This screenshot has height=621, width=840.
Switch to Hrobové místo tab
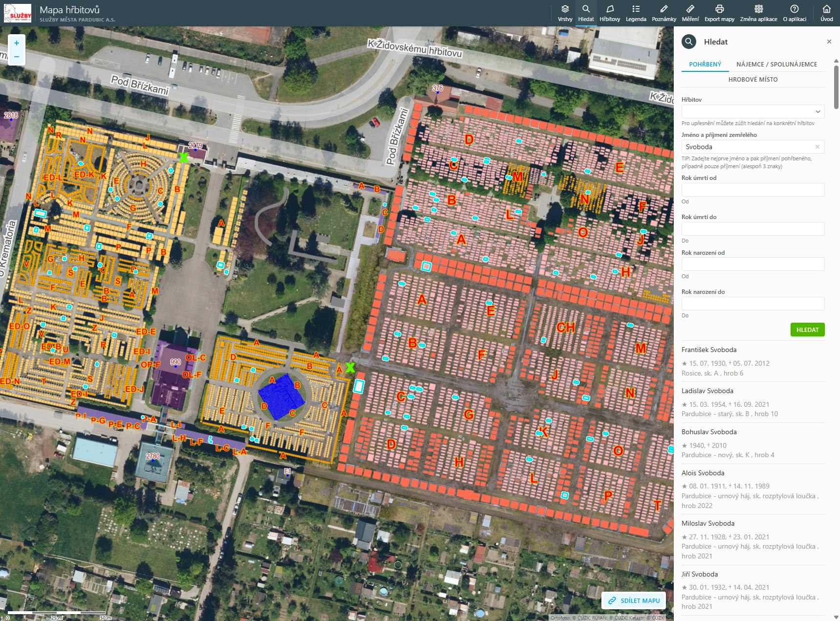pyautogui.click(x=752, y=79)
